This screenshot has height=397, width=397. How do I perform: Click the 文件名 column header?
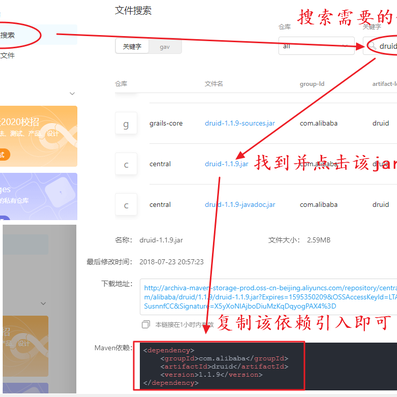[x=214, y=84]
